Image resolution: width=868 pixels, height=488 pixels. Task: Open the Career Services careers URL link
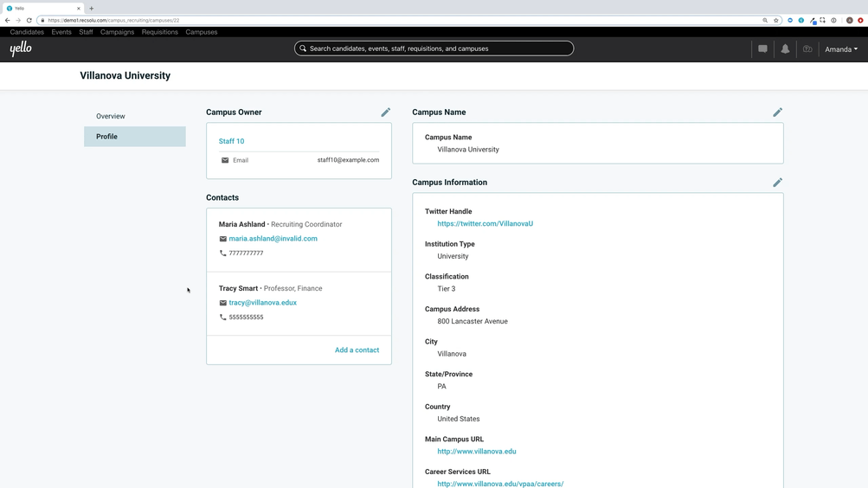[x=500, y=484]
